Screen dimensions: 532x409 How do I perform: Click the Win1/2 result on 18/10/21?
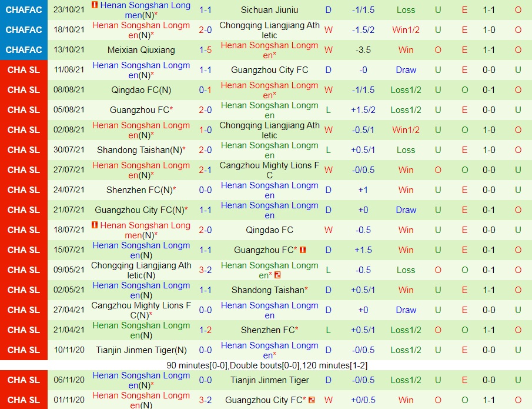tap(406, 30)
